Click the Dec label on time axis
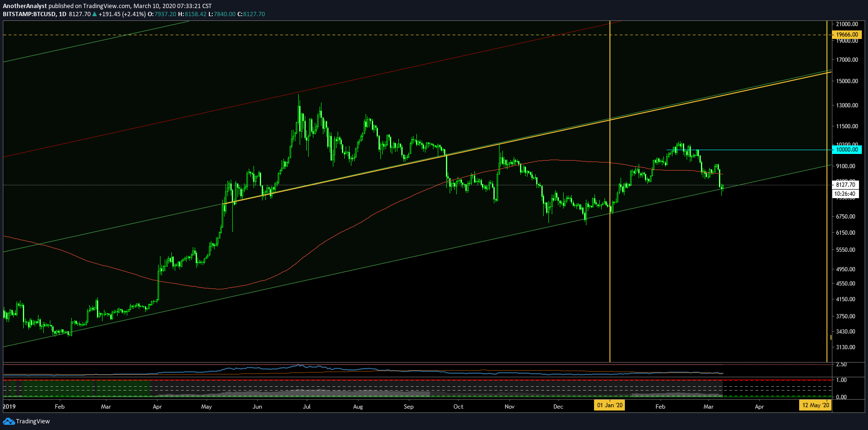The width and height of the screenshot is (868, 430). click(x=558, y=407)
